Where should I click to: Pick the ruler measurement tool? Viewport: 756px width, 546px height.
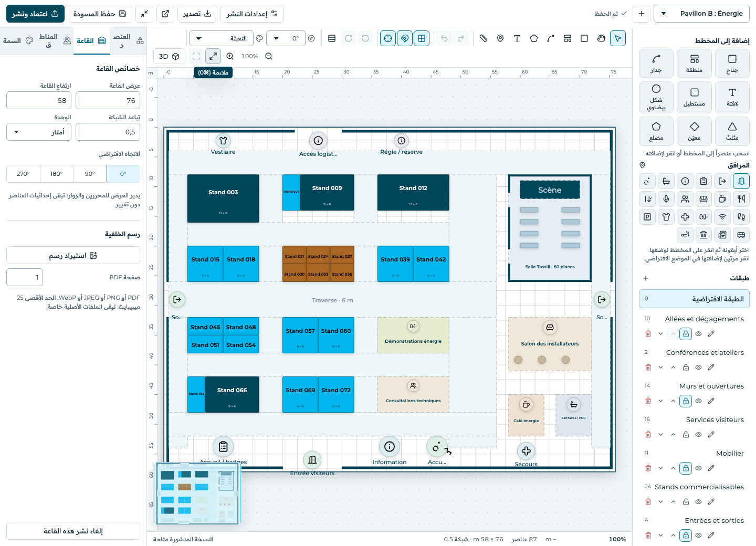pyautogui.click(x=484, y=38)
